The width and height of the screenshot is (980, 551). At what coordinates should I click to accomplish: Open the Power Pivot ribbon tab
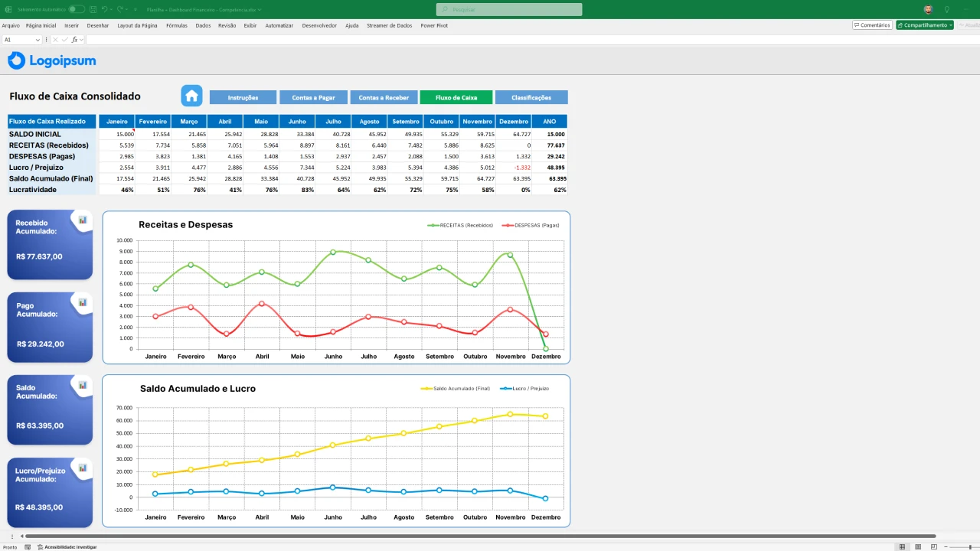pos(434,25)
